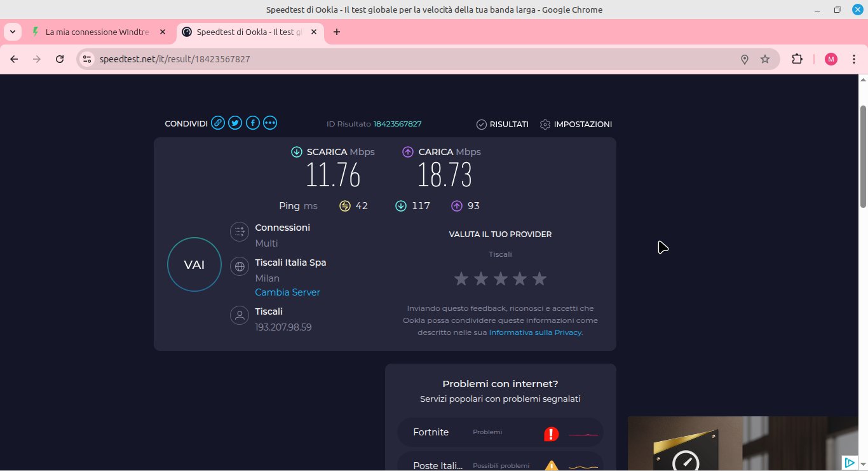The height and width of the screenshot is (471, 868).
Task: Open a new browser tab
Action: click(337, 32)
